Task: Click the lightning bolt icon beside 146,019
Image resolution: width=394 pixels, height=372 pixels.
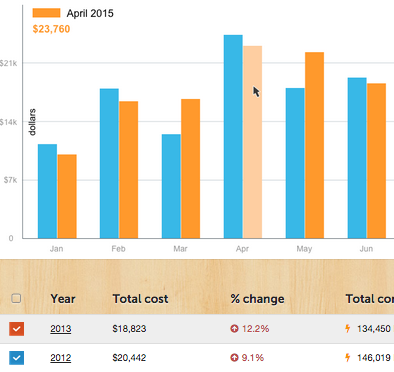Action: [348, 358]
